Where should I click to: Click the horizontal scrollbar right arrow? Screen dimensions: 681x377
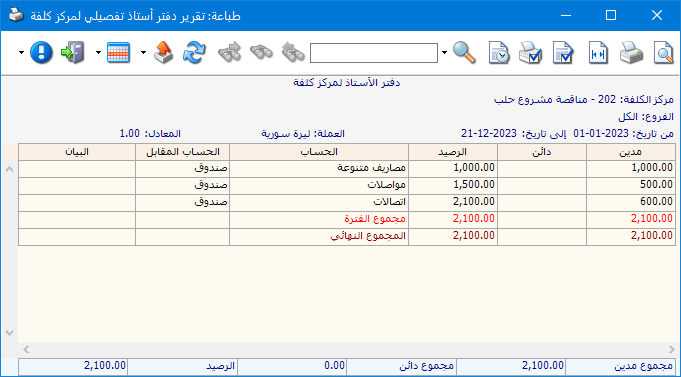pyautogui.click(x=671, y=349)
